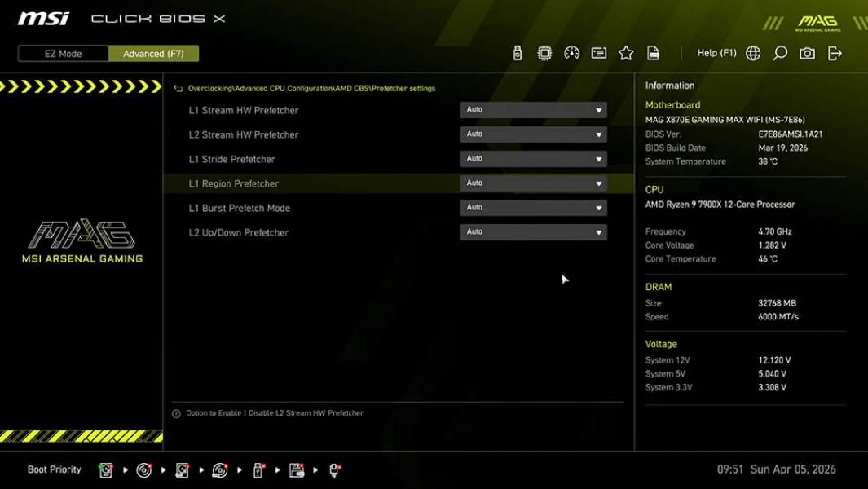Select the Advanced (F7) tab
Screen dimensions: 868x489
(x=154, y=53)
